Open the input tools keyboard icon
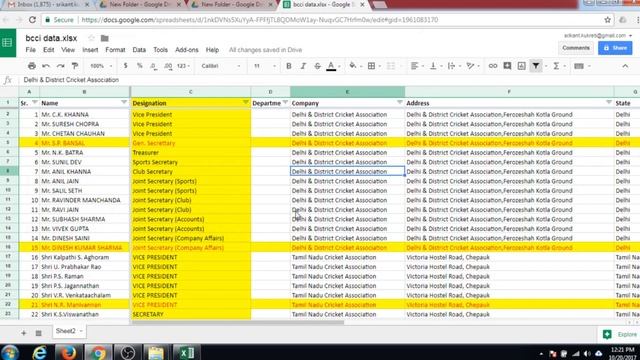The image size is (640, 360). tap(579, 66)
